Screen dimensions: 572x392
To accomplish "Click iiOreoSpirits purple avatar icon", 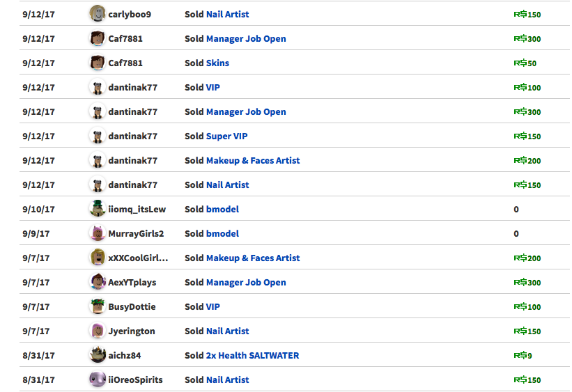I will pos(98,379).
